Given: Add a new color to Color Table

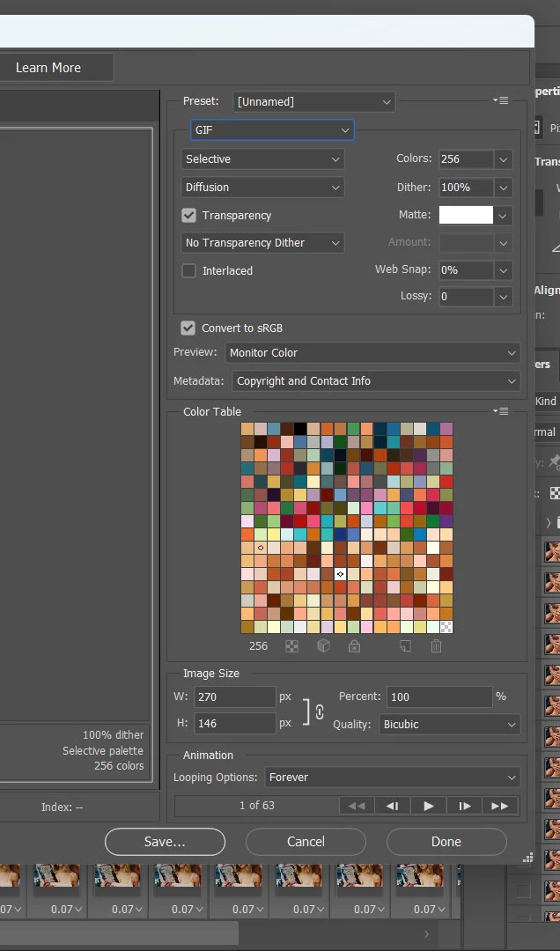Looking at the screenshot, I should tap(405, 646).
